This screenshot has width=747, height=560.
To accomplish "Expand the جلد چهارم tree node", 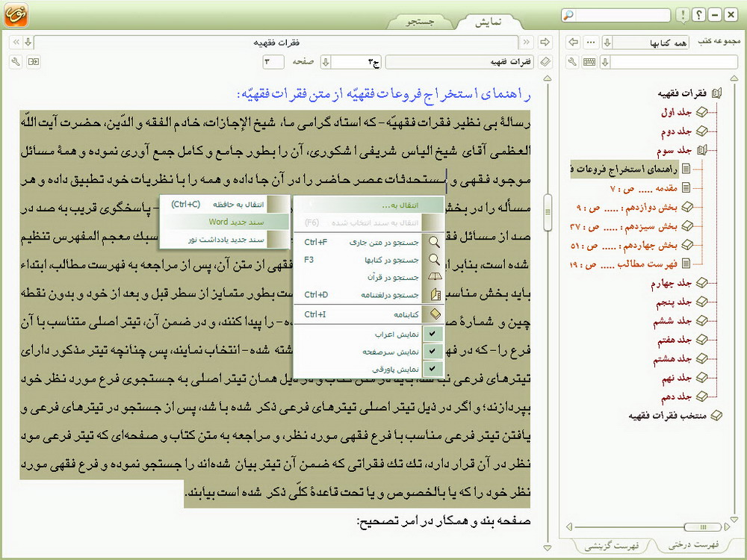I will [x=701, y=283].
